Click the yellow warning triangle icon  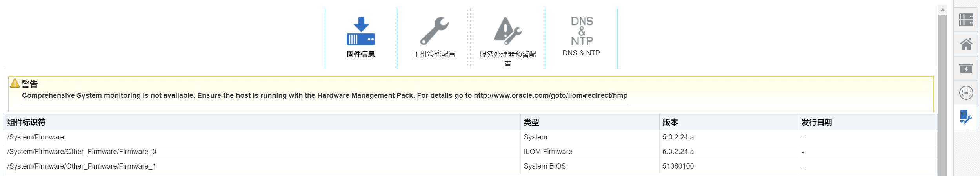coord(15,83)
